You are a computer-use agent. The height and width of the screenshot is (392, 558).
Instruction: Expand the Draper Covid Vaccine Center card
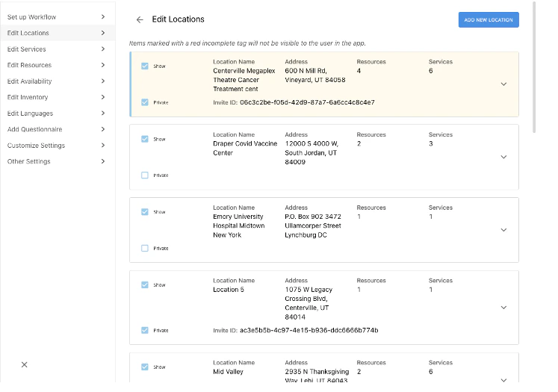pos(503,157)
